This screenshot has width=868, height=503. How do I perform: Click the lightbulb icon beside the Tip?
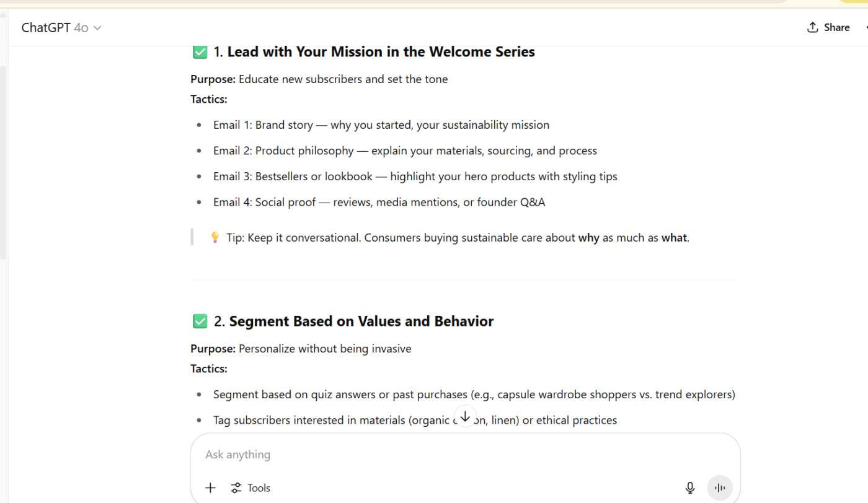pyautogui.click(x=215, y=237)
